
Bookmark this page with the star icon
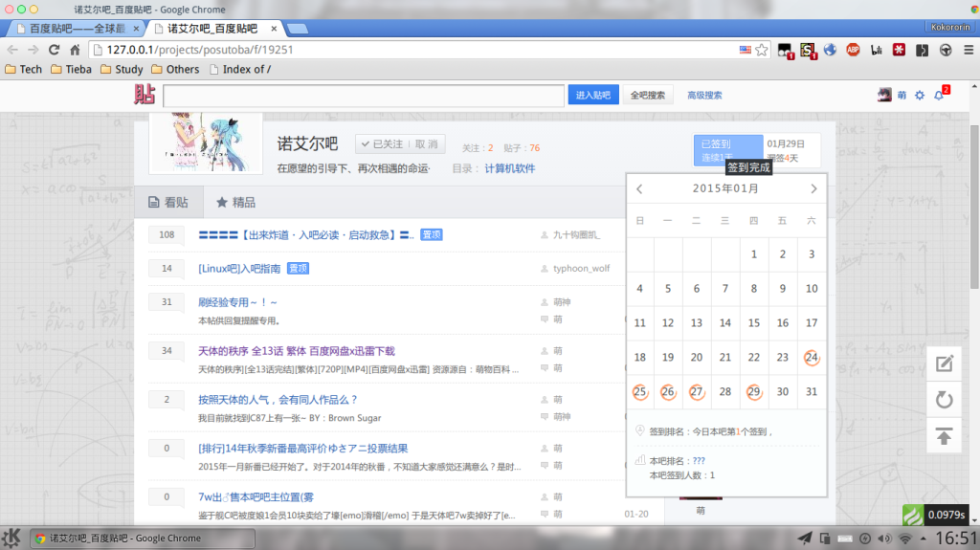(x=761, y=50)
